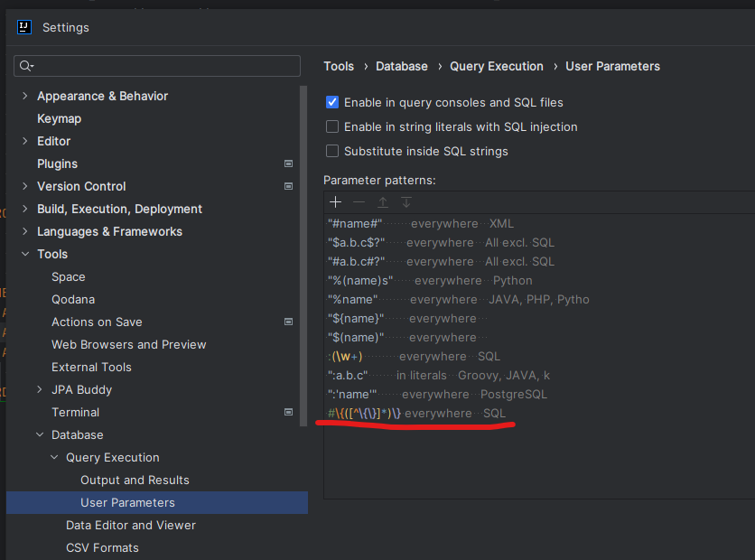The height and width of the screenshot is (560, 755).
Task: Select Output and Results
Action: [x=135, y=481]
